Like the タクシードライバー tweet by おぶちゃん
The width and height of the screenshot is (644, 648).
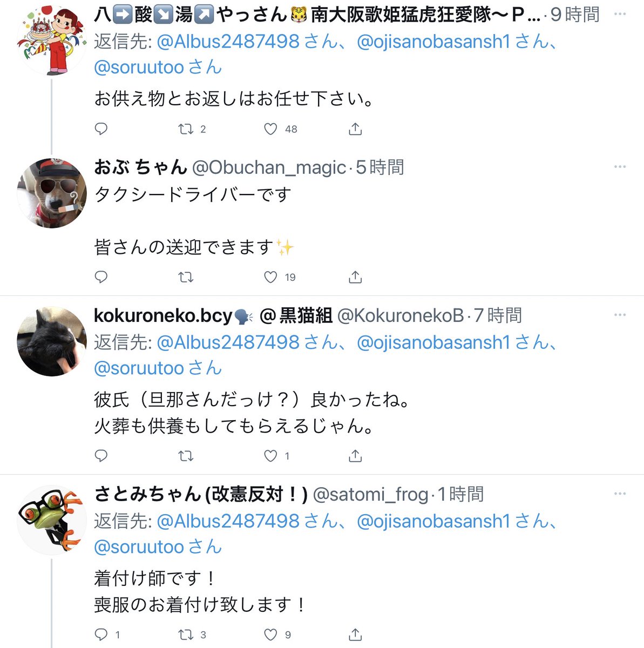coord(270,277)
